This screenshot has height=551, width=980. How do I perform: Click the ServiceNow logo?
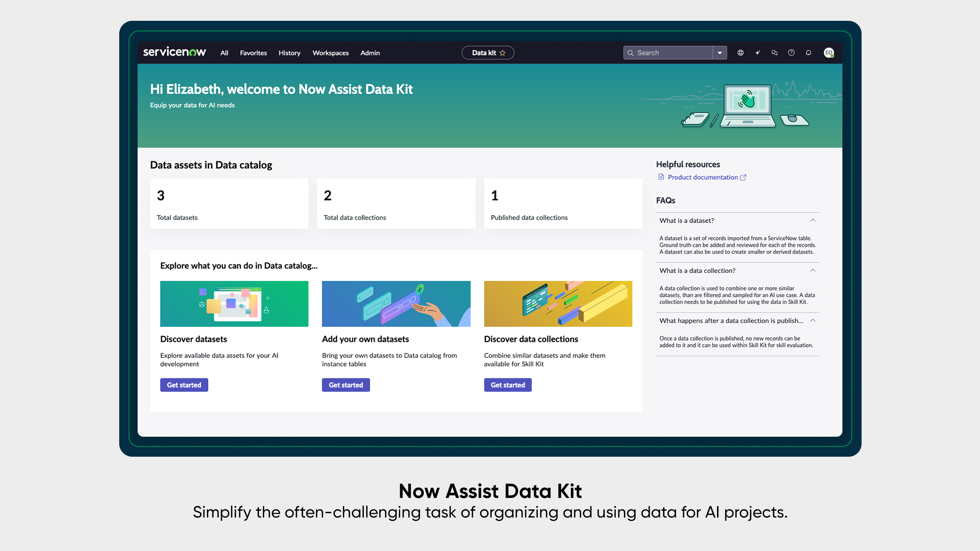pos(174,52)
